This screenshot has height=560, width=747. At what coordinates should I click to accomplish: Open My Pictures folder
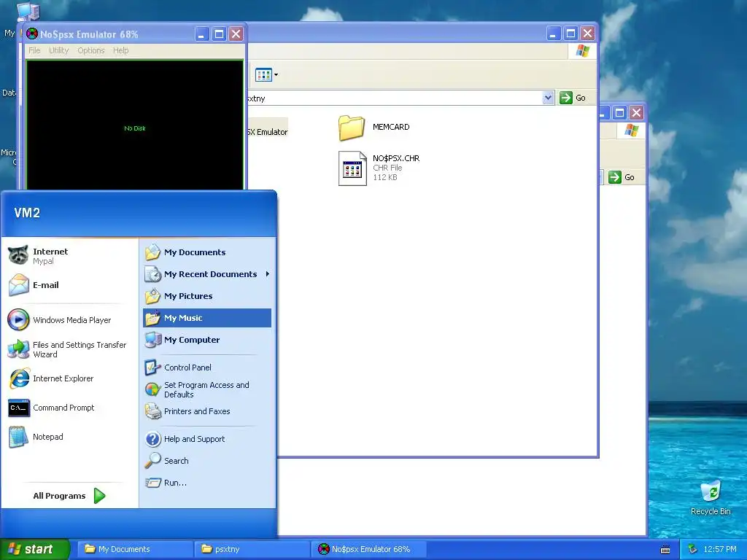pyautogui.click(x=206, y=296)
